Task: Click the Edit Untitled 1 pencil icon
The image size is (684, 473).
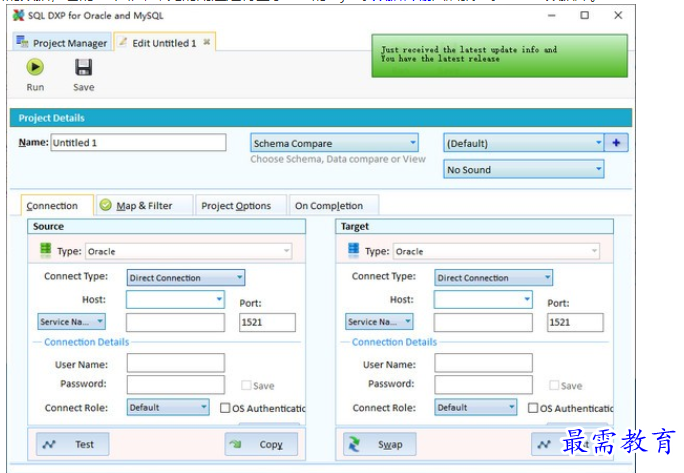Action: [x=123, y=42]
